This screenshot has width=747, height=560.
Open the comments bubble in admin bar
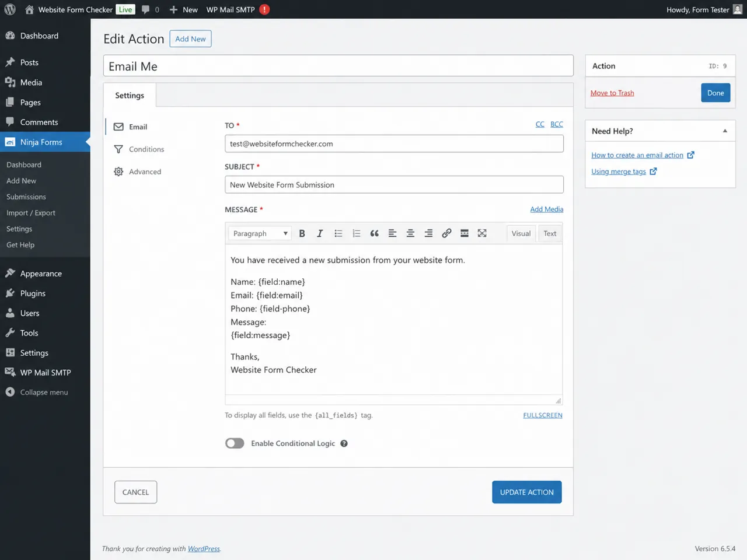[x=145, y=9]
